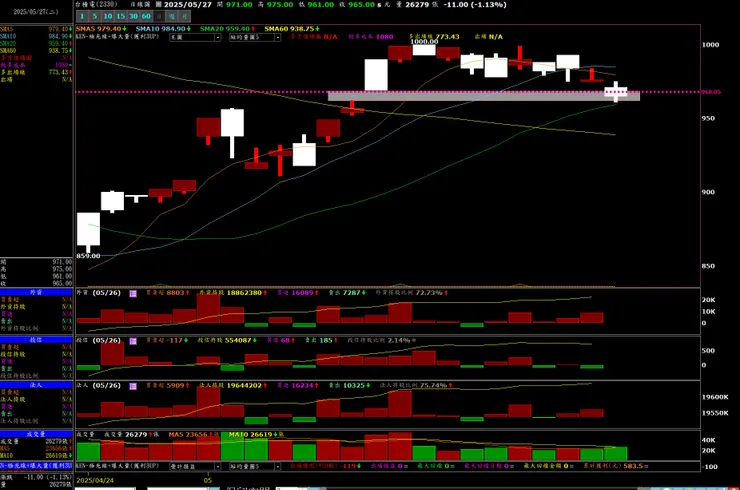Image resolution: width=740 pixels, height=490 pixels.
Task: Click the SMA60 938.75 label above chart
Action: (292, 29)
